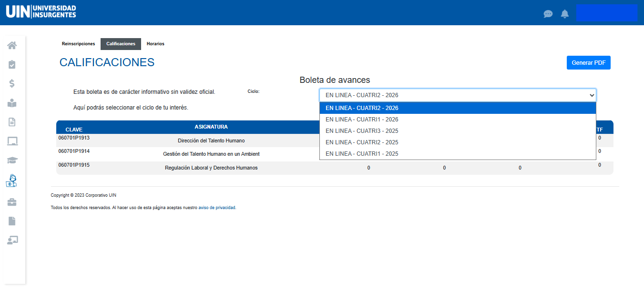
Task: Open the briefcase icon in sidebar
Action: (x=12, y=202)
